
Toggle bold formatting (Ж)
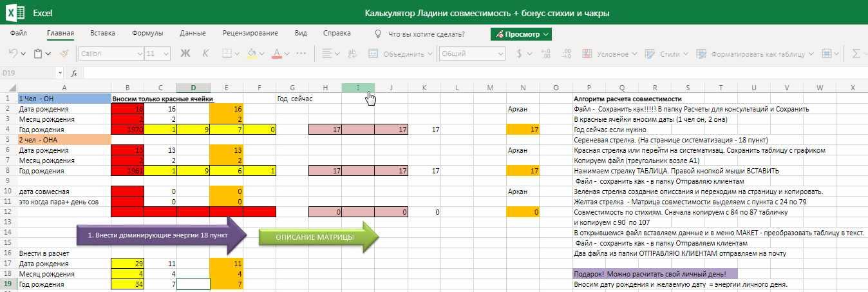point(185,54)
